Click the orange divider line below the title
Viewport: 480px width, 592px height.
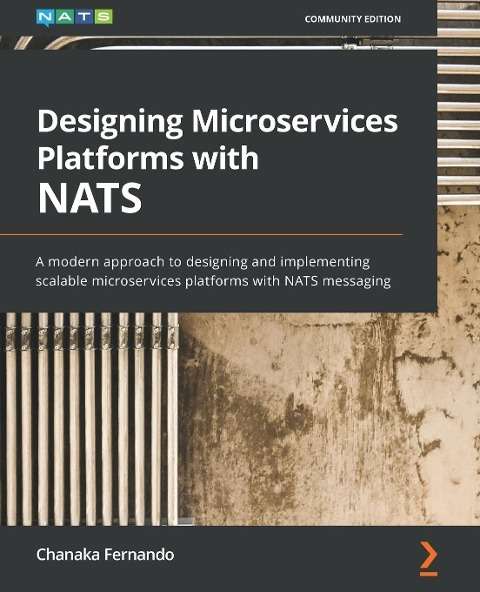(201, 234)
